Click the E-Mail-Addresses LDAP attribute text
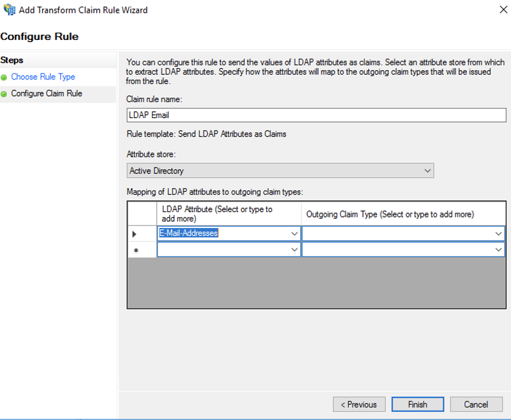The height and width of the screenshot is (420, 511). pyautogui.click(x=188, y=233)
